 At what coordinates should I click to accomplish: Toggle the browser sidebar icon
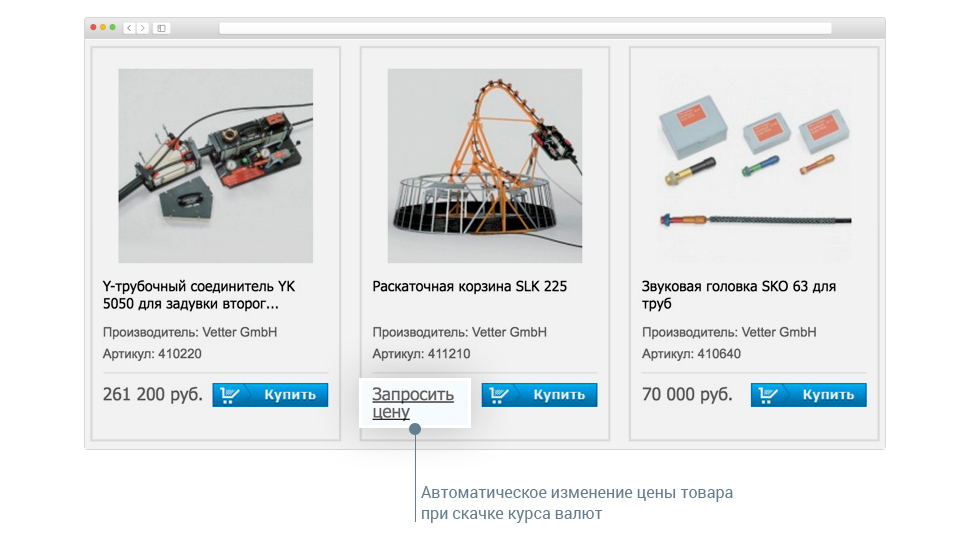[161, 28]
